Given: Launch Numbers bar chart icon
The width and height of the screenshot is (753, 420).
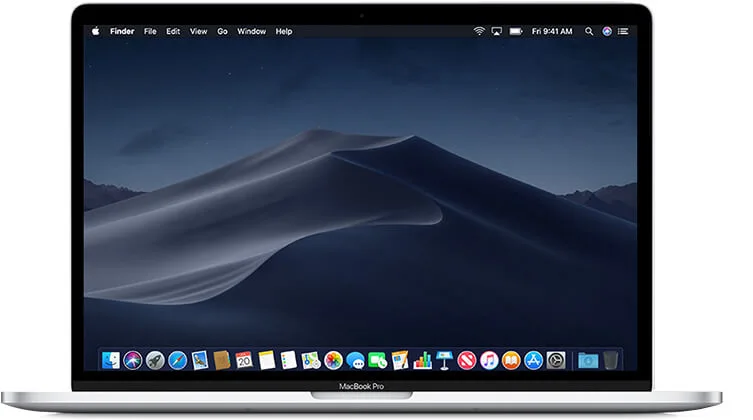Looking at the screenshot, I should [x=422, y=360].
